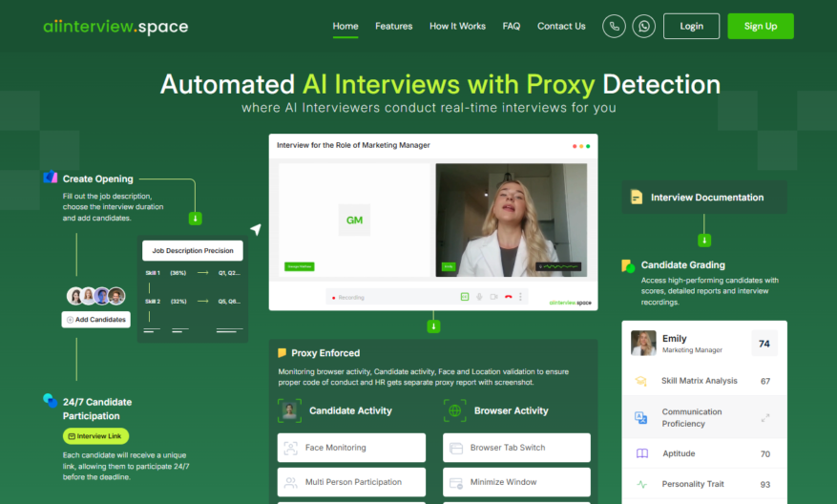837x504 pixels.
Task: Click the green captions icon in call bar
Action: 465,297
